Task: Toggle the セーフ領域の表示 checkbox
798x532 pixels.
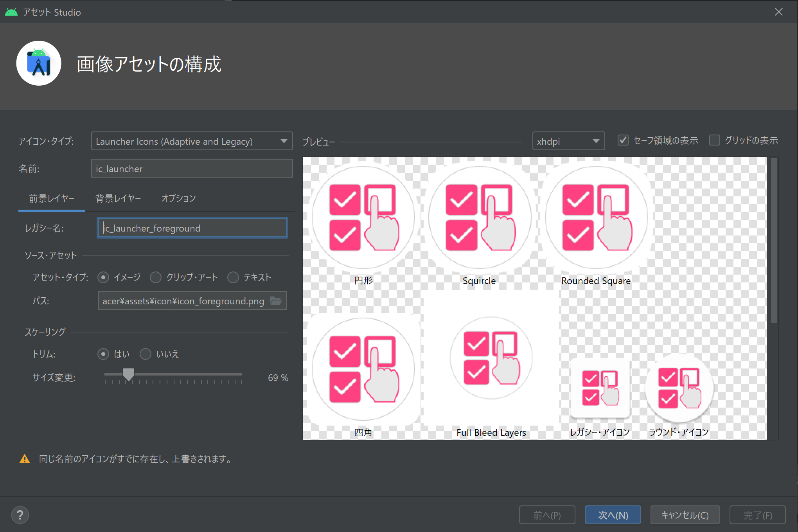Action: click(x=623, y=140)
